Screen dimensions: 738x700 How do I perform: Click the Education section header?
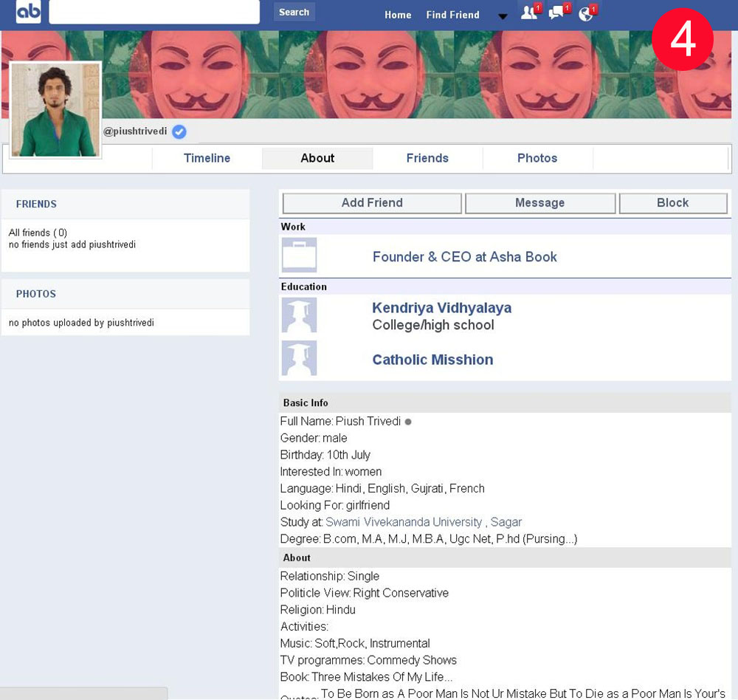(505, 287)
